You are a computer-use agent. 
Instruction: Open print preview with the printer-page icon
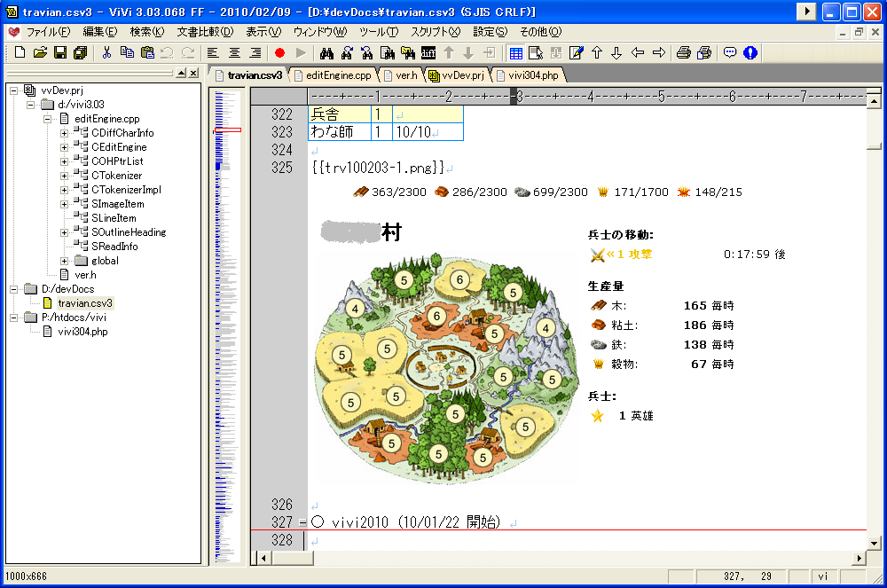pyautogui.click(x=704, y=52)
